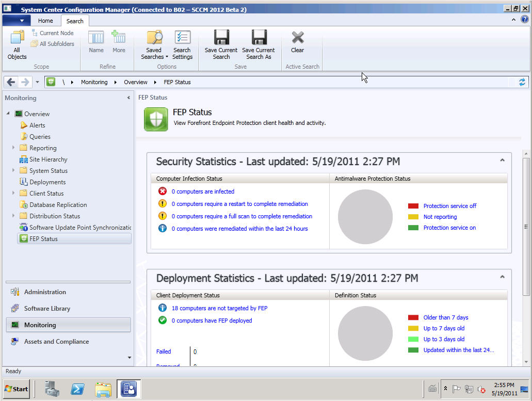Select FEP Status node in tree
This screenshot has width=532, height=401.
pyautogui.click(x=74, y=239)
